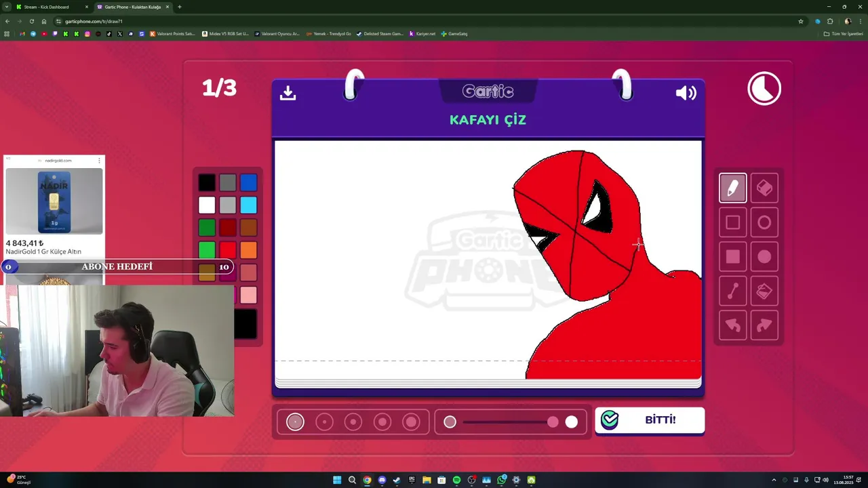
Task: Pick the dark red color swatch
Action: click(x=228, y=228)
